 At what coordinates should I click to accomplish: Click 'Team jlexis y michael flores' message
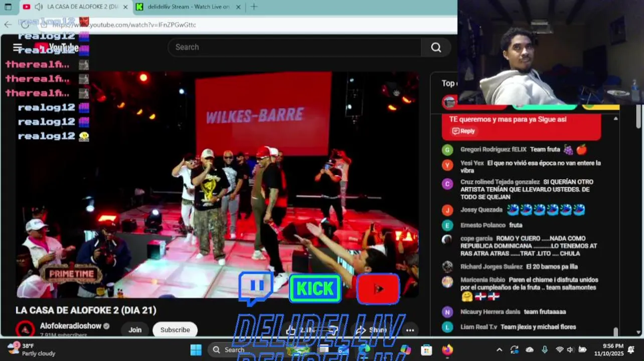pyautogui.click(x=538, y=327)
